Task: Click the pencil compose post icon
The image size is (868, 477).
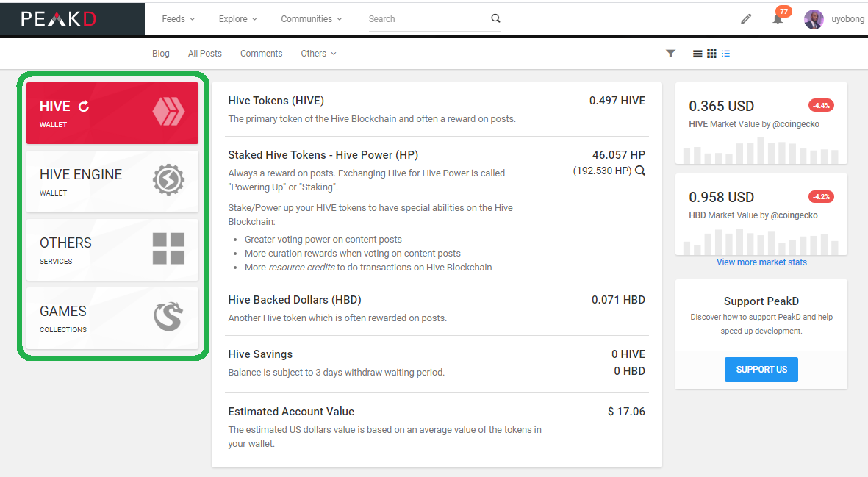Action: (746, 19)
